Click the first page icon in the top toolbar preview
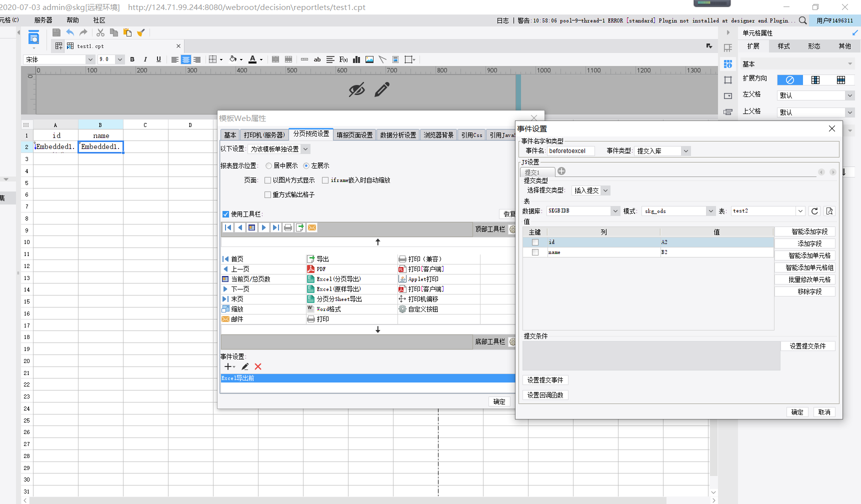The width and height of the screenshot is (861, 504). pos(228,227)
